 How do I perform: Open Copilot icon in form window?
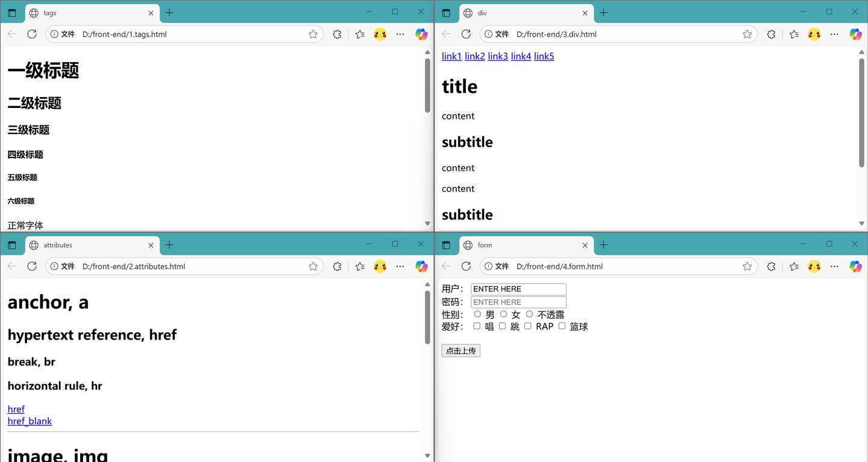(x=855, y=267)
